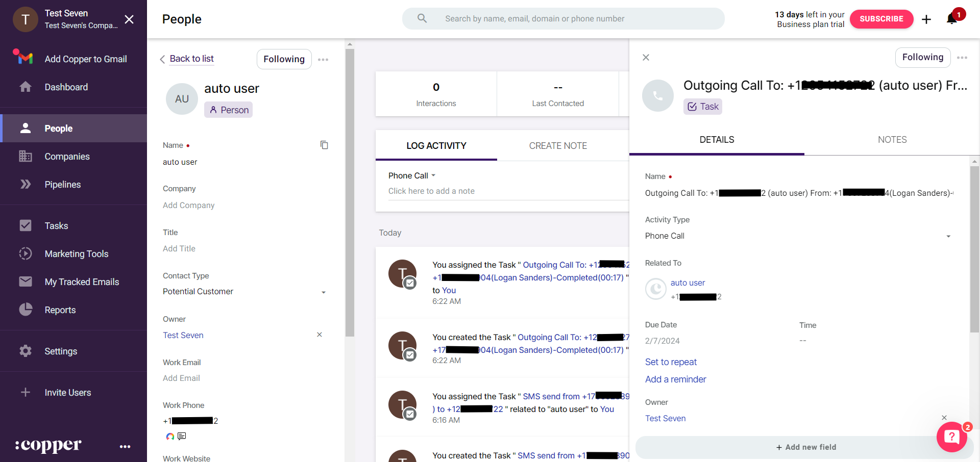Open Tasks checkmark icon
Screen dimensions: 980x462
(26, 225)
